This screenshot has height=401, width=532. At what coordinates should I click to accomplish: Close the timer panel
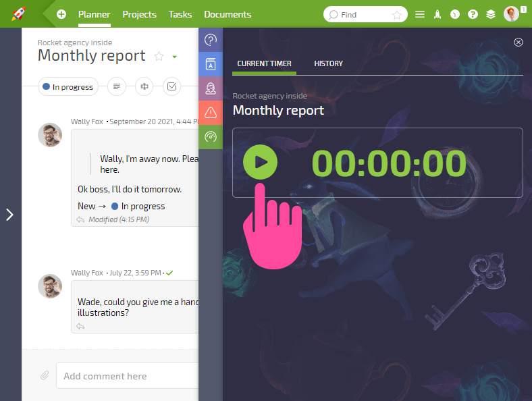click(518, 42)
